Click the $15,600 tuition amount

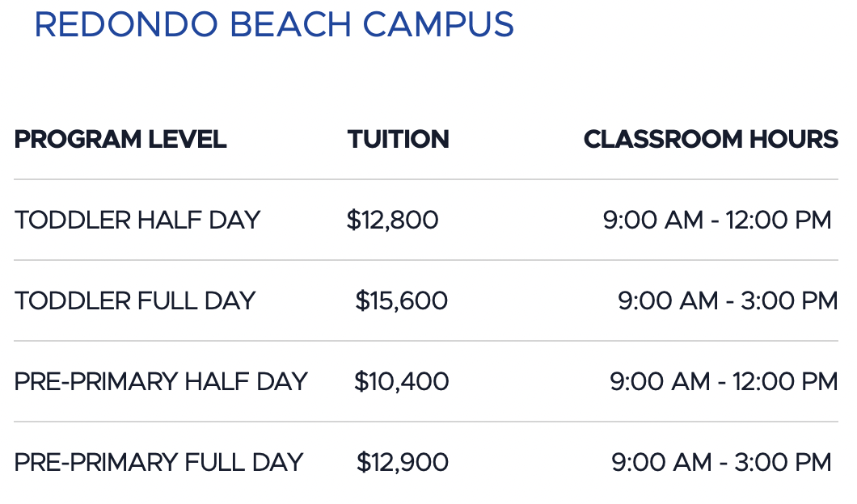click(402, 301)
